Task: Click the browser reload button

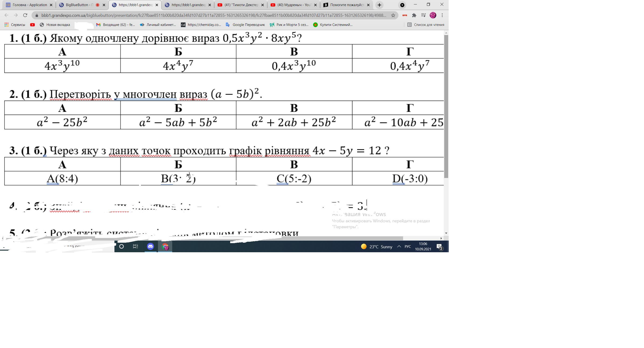Action: pyautogui.click(x=25, y=15)
